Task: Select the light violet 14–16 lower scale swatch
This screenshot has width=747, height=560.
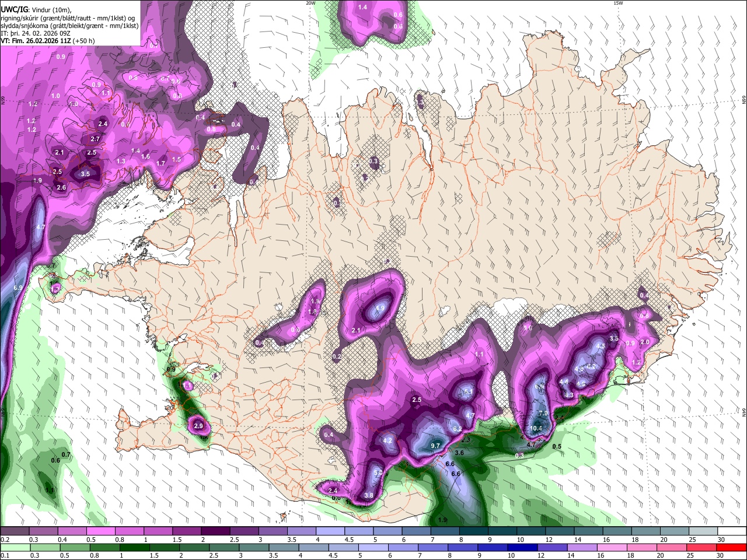Action: point(582,547)
